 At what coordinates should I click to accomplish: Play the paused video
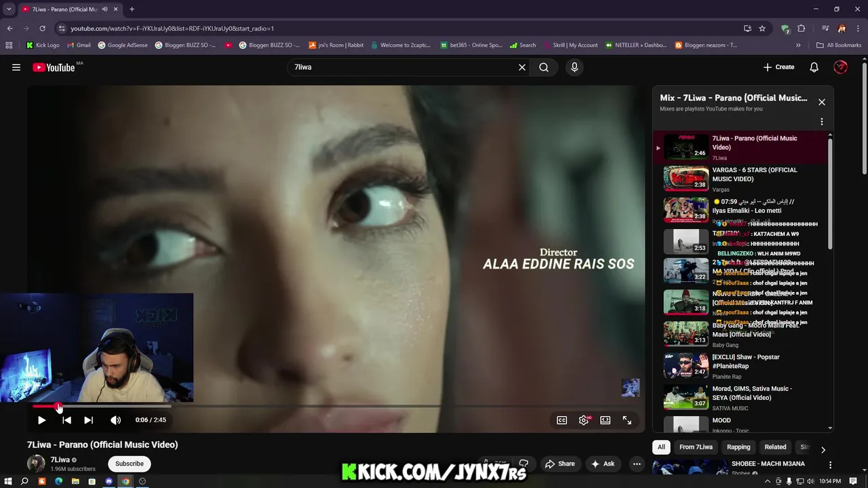point(41,420)
